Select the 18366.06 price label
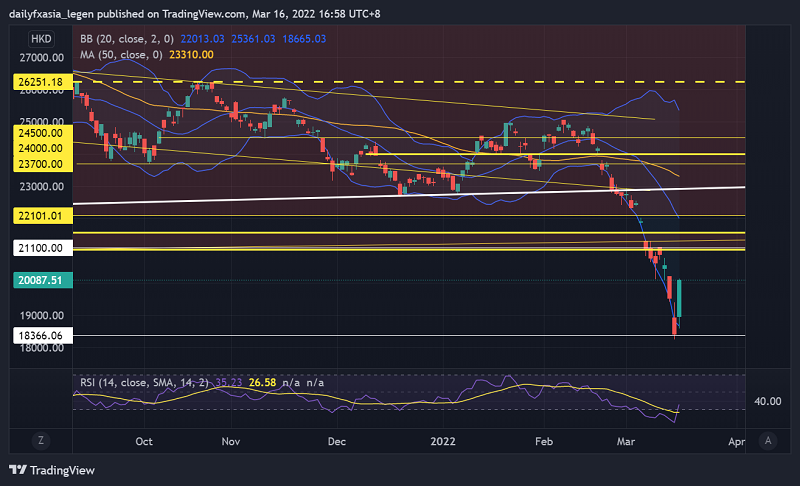The image size is (800, 486). click(x=43, y=336)
